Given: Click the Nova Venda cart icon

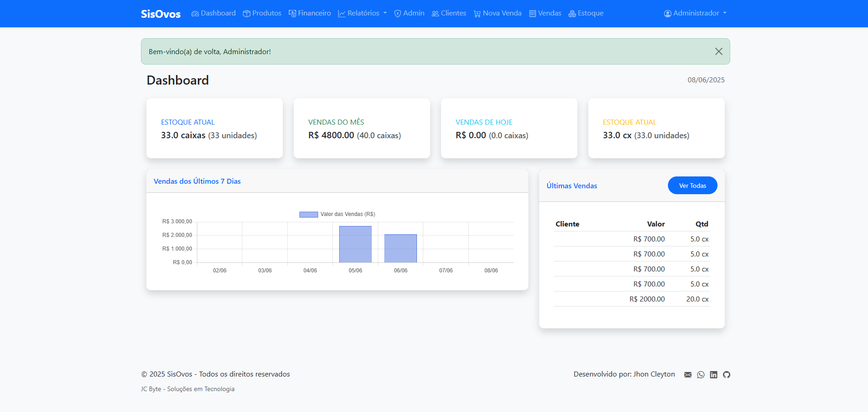Looking at the screenshot, I should click(477, 14).
